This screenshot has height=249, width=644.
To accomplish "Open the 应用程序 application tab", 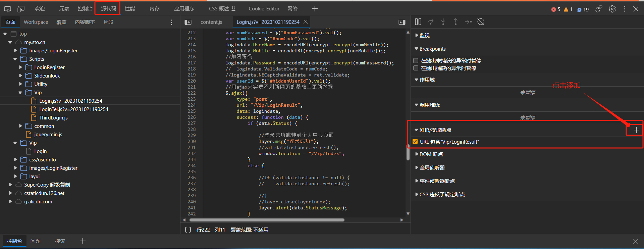I will tap(184, 9).
